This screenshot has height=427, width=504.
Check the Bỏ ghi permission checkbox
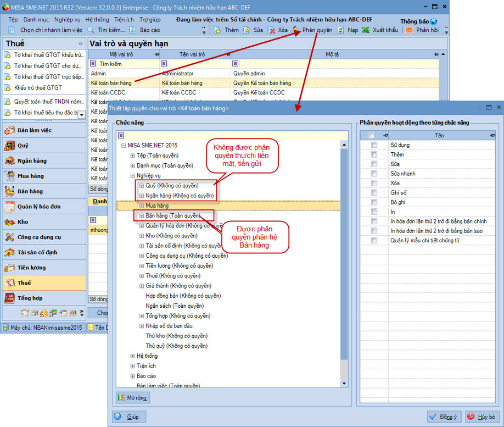point(374,202)
